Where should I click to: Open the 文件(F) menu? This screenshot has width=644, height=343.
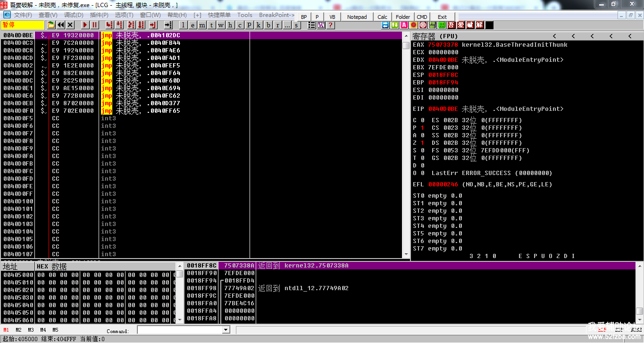click(23, 15)
